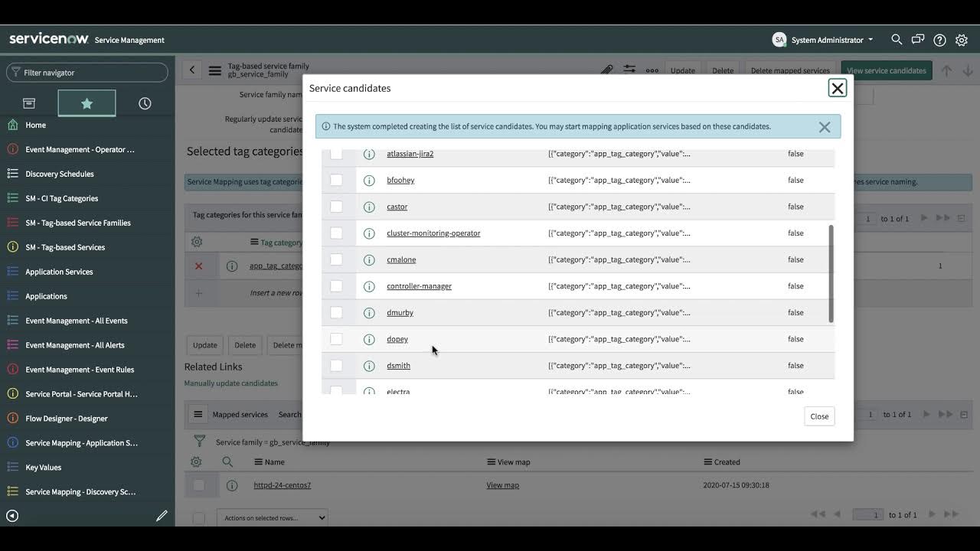Image resolution: width=980 pixels, height=551 pixels.
Task: Open the Actions on selected rows dropdown
Action: (x=272, y=517)
